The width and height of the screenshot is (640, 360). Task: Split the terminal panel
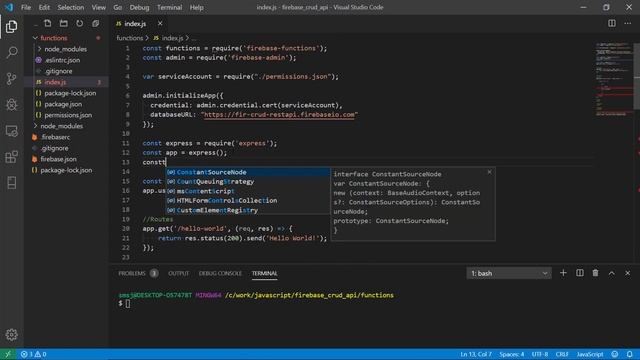coord(580,273)
